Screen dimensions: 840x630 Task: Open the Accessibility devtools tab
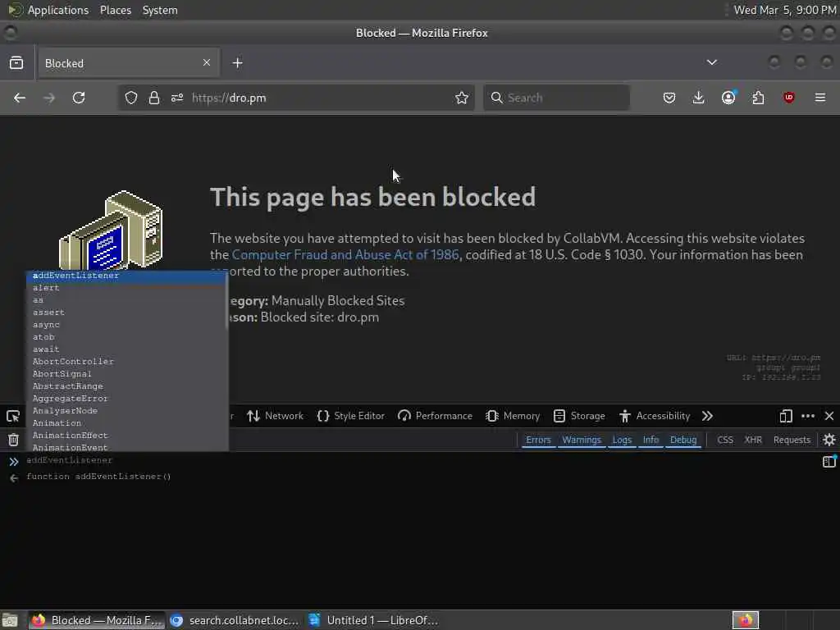click(655, 416)
